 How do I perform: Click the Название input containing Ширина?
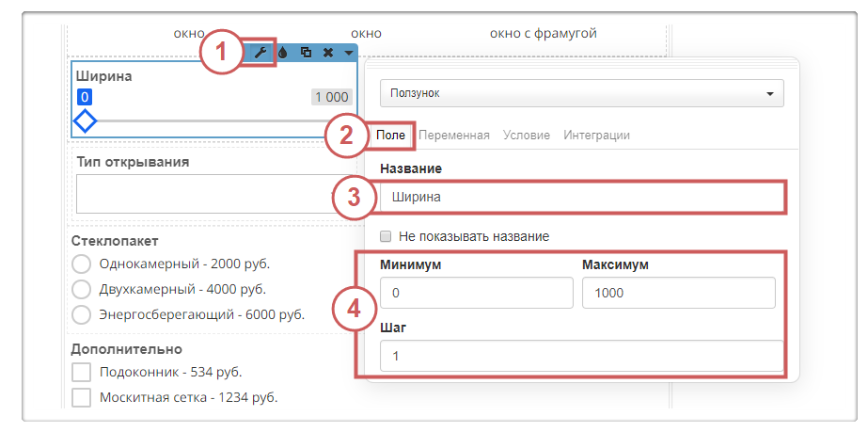point(581,199)
